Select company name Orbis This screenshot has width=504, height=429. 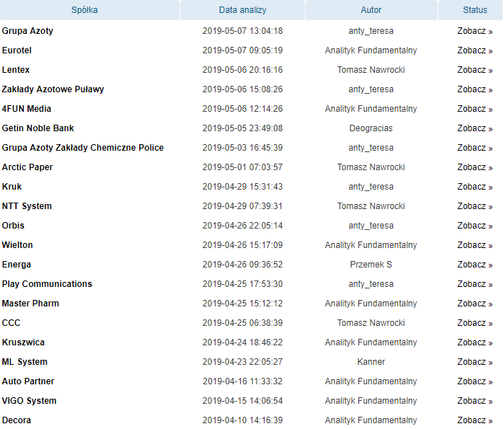[x=13, y=226]
